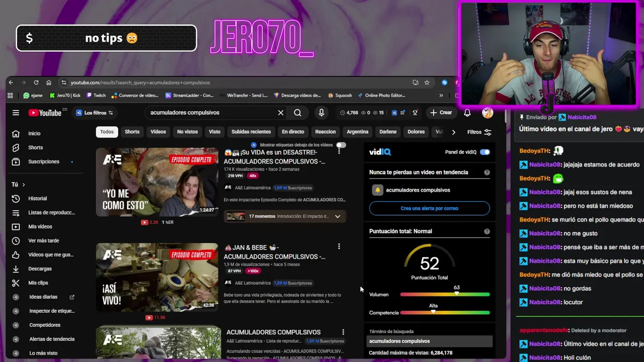
Task: Expand the Tú section
Action: coord(18,185)
